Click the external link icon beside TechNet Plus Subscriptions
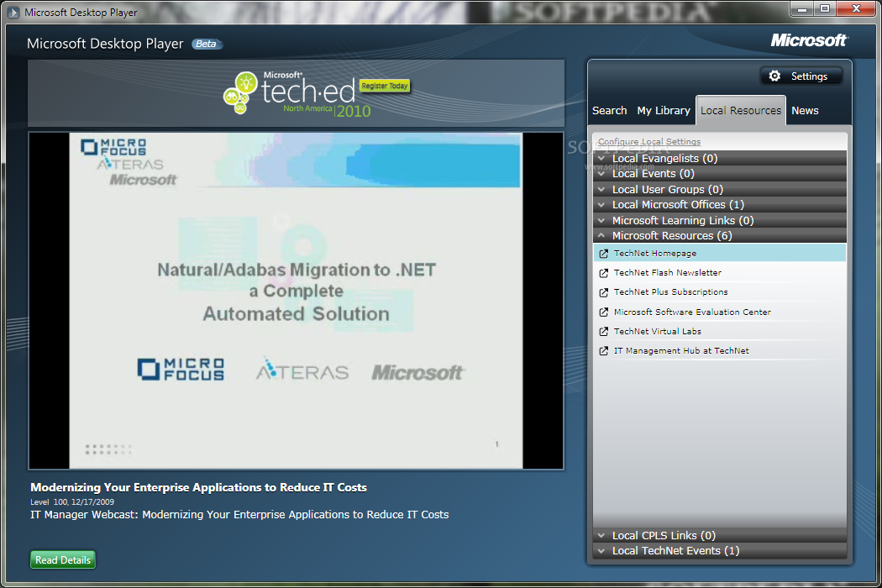The width and height of the screenshot is (882, 588). point(604,292)
